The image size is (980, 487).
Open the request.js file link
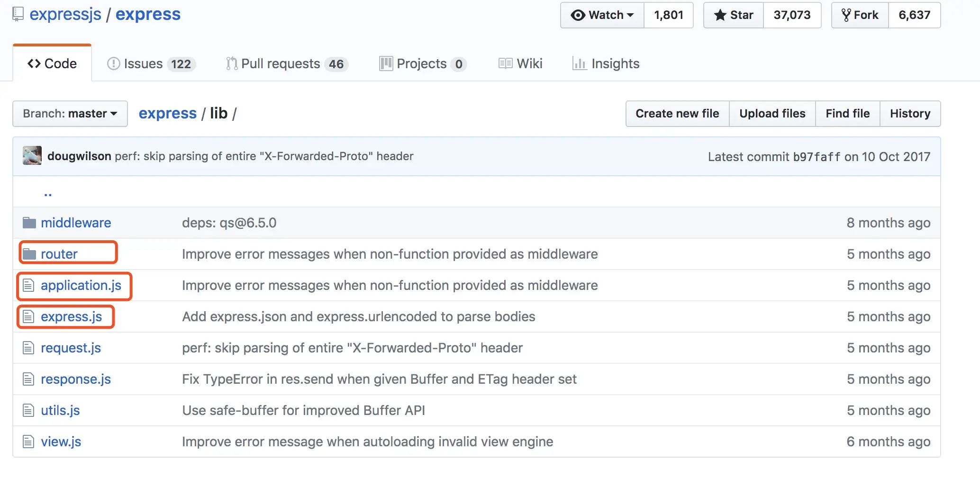(71, 348)
